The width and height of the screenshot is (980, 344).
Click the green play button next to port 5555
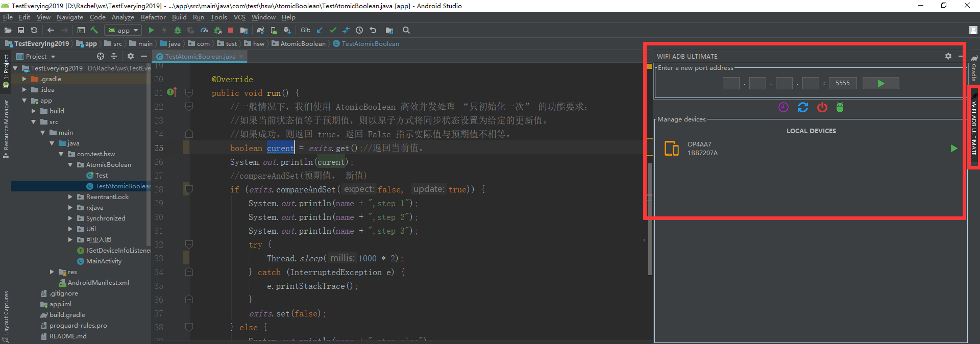[x=881, y=83]
